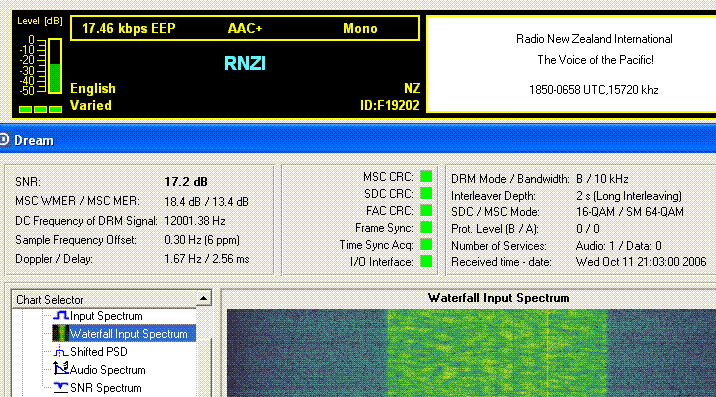The height and width of the screenshot is (397, 716).
Task: Click the 'Varied' programme type label
Action: click(x=91, y=106)
